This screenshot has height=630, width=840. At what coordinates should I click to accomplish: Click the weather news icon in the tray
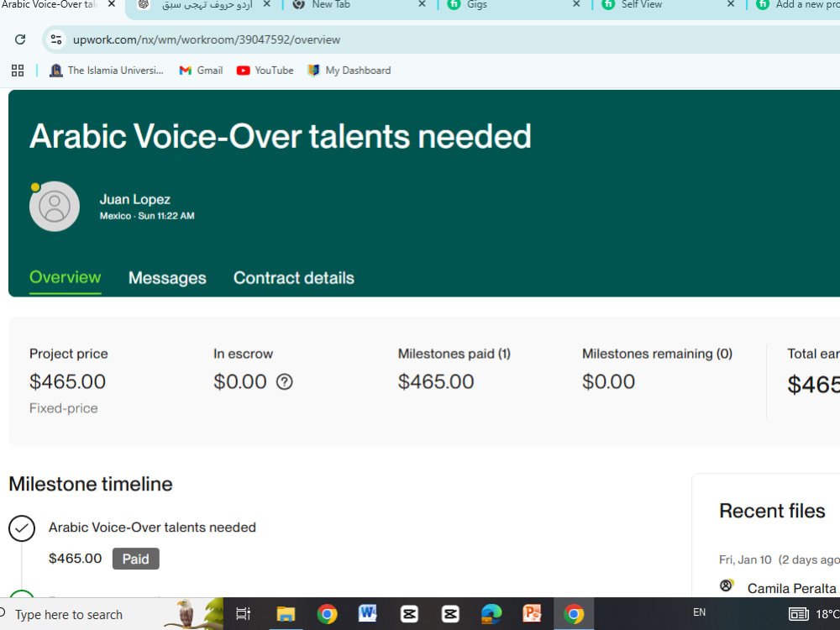[x=798, y=614]
